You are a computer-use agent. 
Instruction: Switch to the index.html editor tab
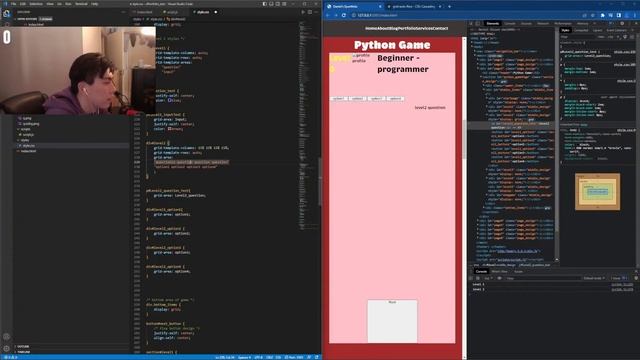[144, 12]
